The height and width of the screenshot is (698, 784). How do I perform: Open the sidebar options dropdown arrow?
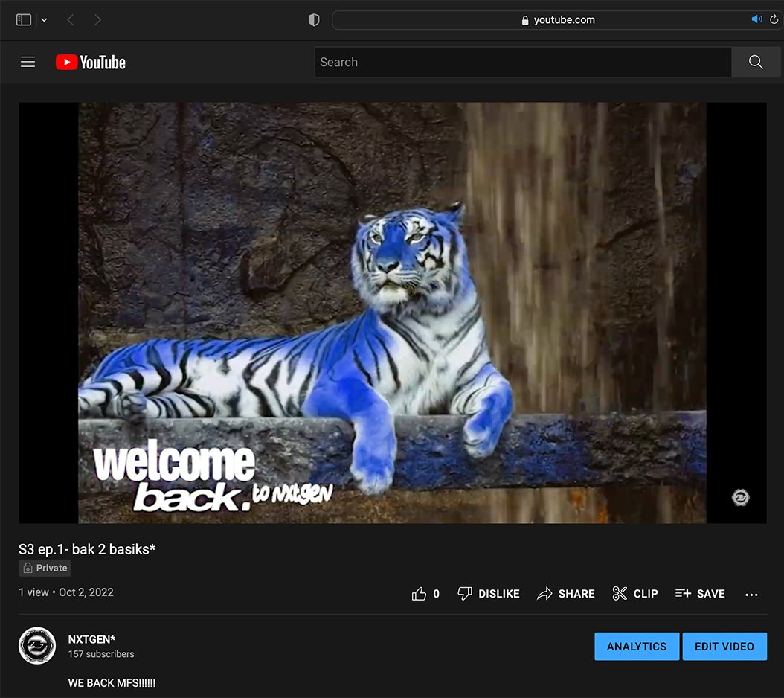pyautogui.click(x=44, y=20)
